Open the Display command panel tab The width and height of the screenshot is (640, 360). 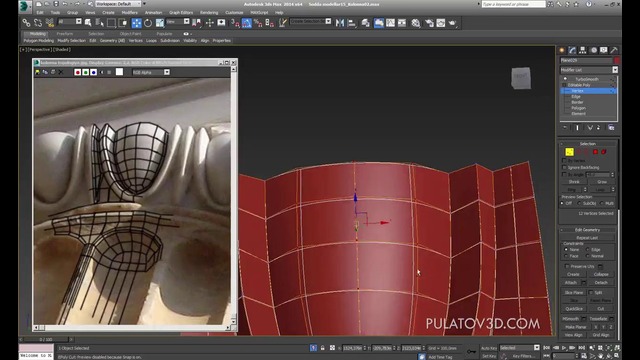click(604, 50)
